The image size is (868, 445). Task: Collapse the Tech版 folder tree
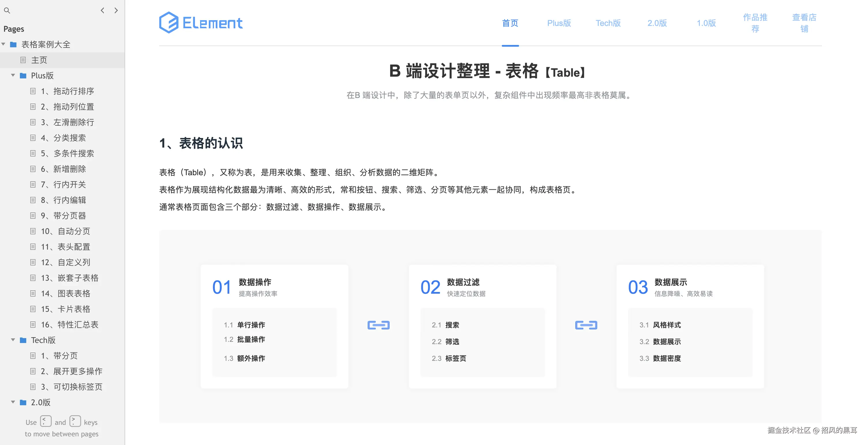[13, 340]
